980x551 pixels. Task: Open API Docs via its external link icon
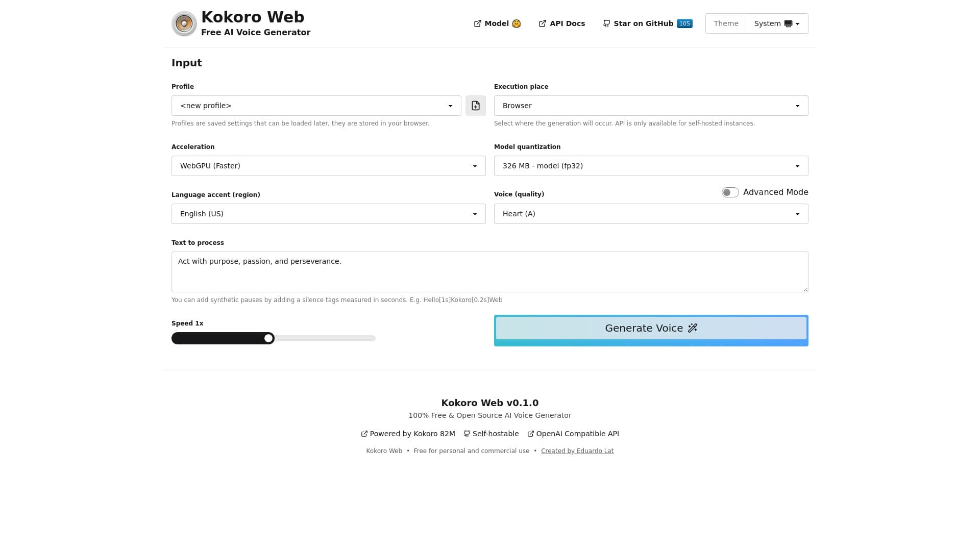(543, 23)
